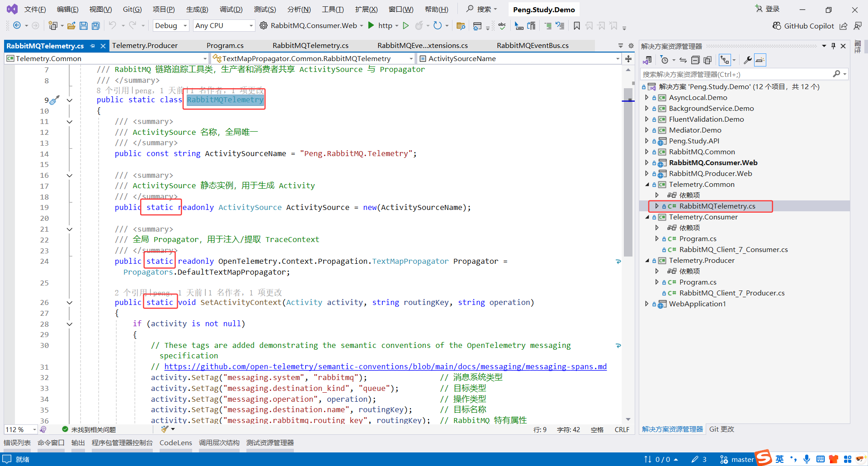Click the green Start debugging arrow
868x466 pixels.
371,25
